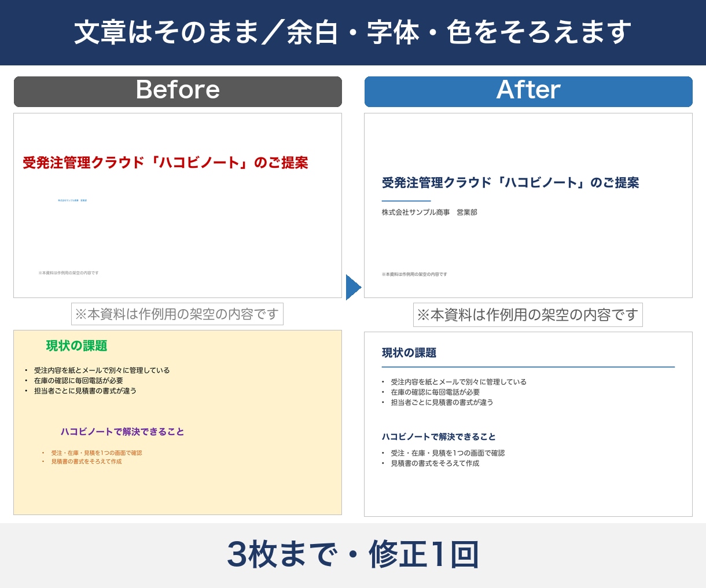Click the navy title in the After slide
Viewport: 706px width, 588px height.
point(510,183)
